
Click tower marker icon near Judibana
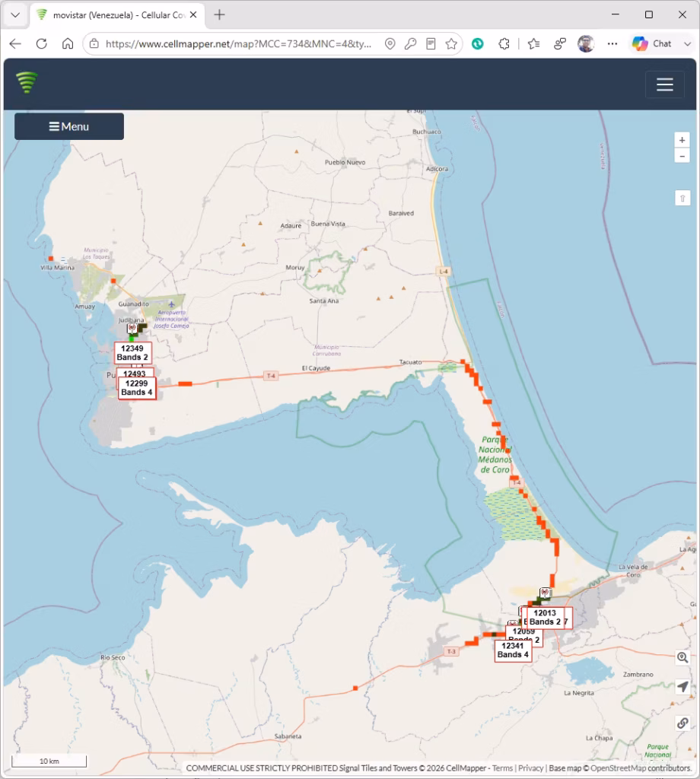(132, 329)
